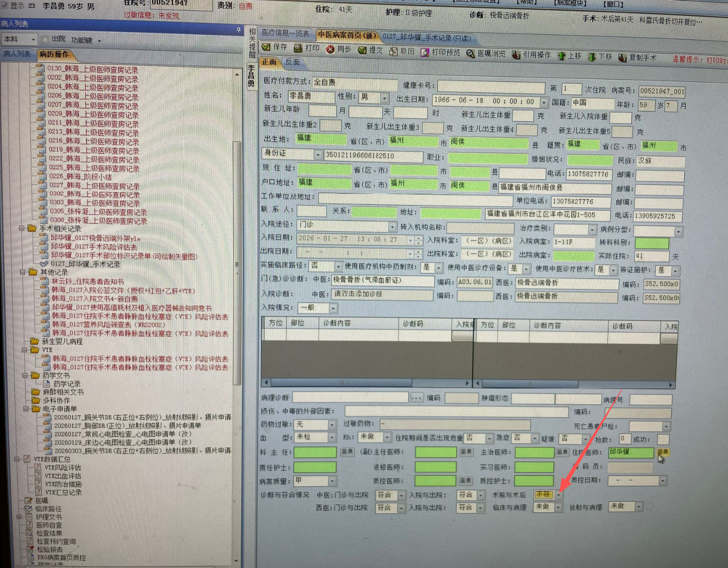The width and height of the screenshot is (728, 568).
Task: Click the 引用操作 icon
Action: 516,55
